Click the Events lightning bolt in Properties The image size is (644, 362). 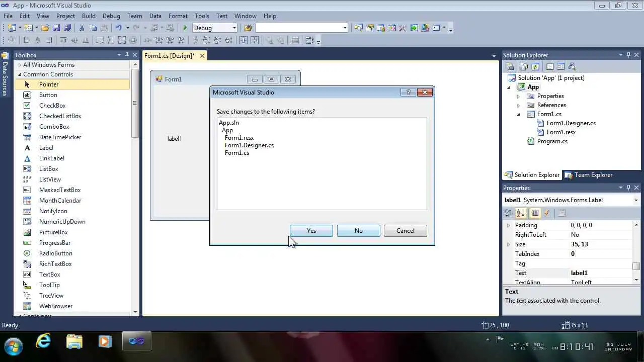point(547,213)
